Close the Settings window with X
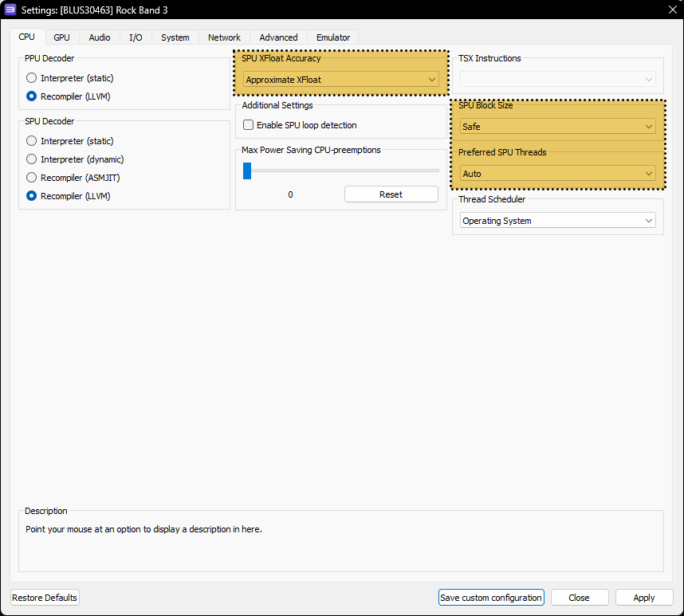The height and width of the screenshot is (616, 684). pyautogui.click(x=672, y=10)
